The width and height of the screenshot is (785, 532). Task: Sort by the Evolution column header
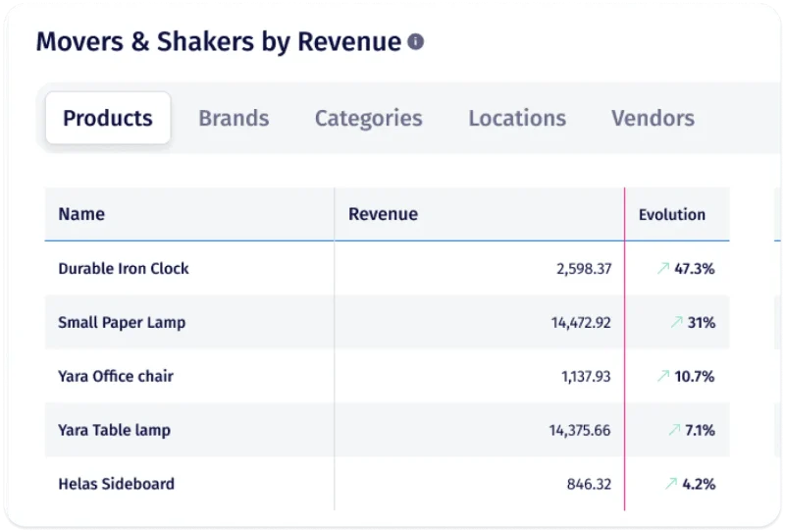click(672, 214)
